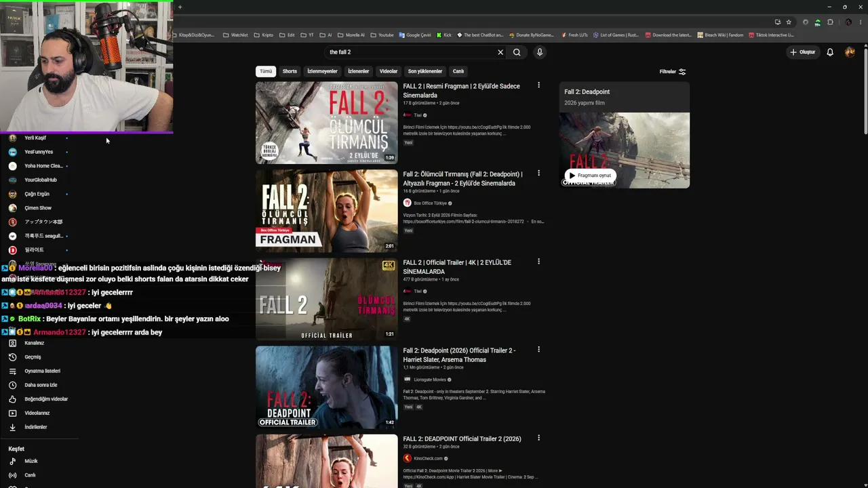Play the FRAGMAN thumbnail with 2:01 duration
The height and width of the screenshot is (488, 868).
[x=326, y=211]
